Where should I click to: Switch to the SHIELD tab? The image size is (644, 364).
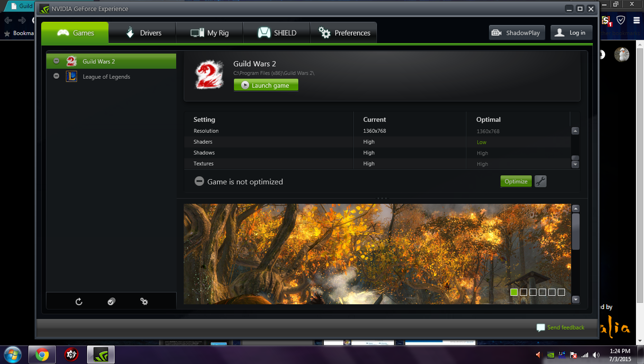coord(277,33)
